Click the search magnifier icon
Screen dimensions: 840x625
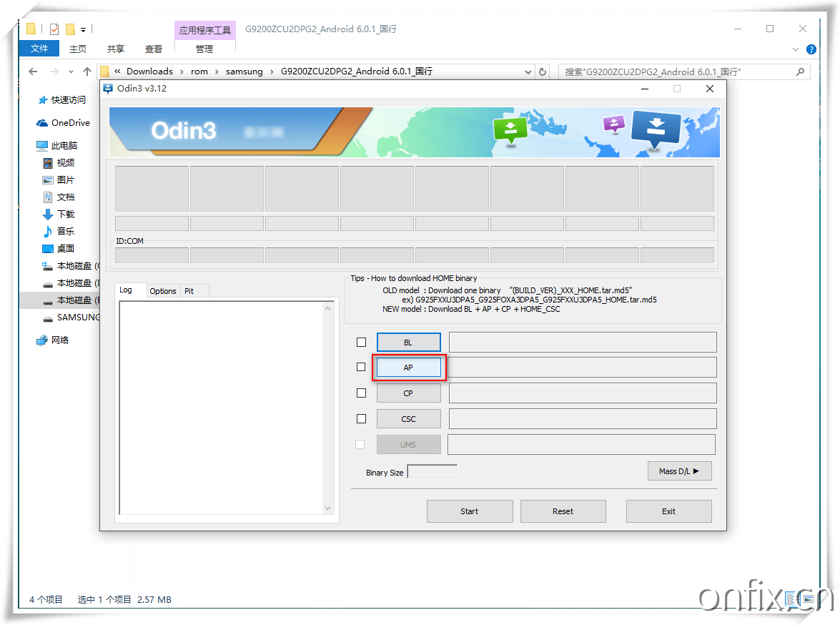800,72
